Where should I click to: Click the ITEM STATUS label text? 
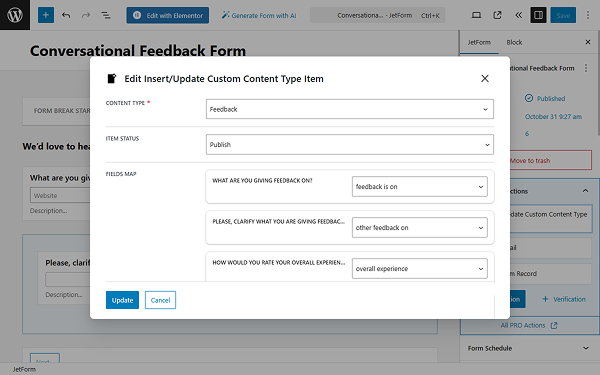[122, 139]
